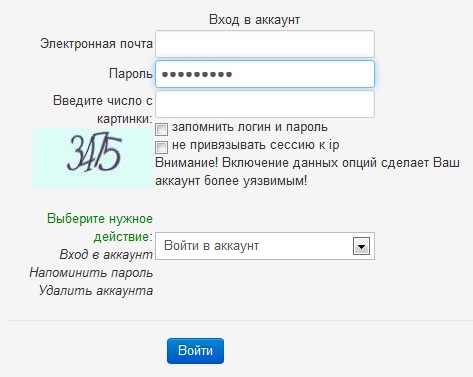Focus the Пароль password field
This screenshot has height=377, width=473.
[265, 74]
